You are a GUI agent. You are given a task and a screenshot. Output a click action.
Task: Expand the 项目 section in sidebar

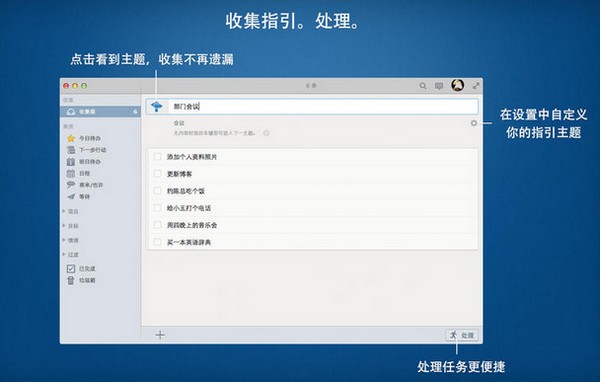tap(70, 211)
